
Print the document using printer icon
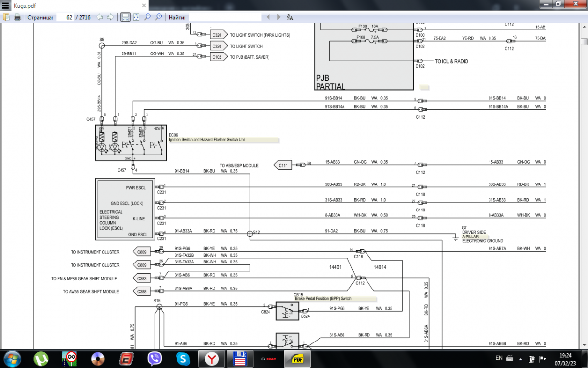coord(18,17)
